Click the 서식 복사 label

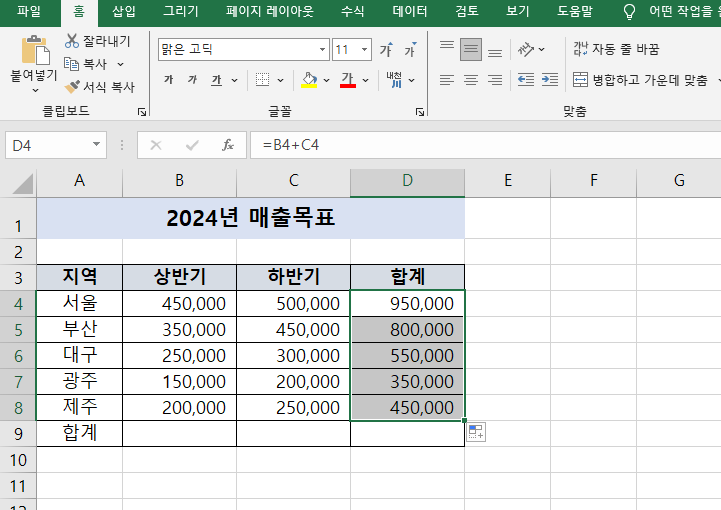pos(109,87)
